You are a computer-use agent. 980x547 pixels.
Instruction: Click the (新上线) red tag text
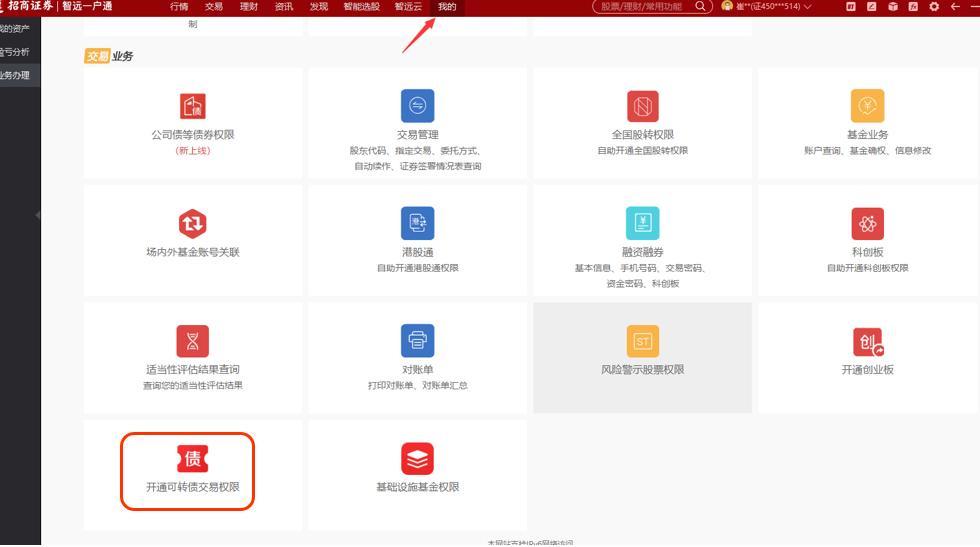(x=192, y=151)
